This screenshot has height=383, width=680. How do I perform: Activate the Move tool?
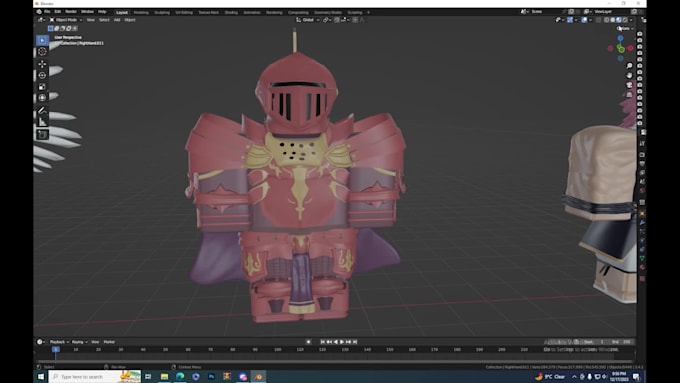pos(42,64)
